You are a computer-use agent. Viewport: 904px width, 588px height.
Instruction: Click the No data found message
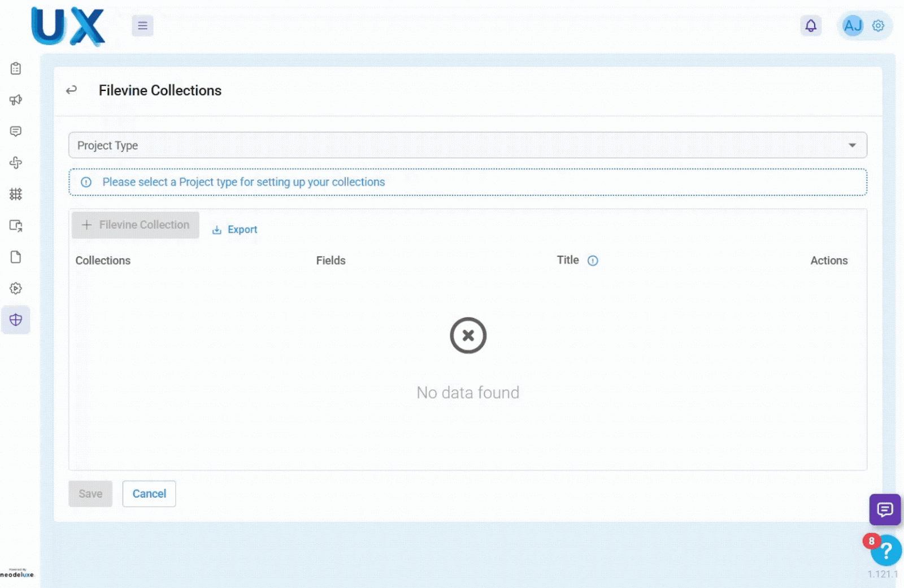(468, 393)
